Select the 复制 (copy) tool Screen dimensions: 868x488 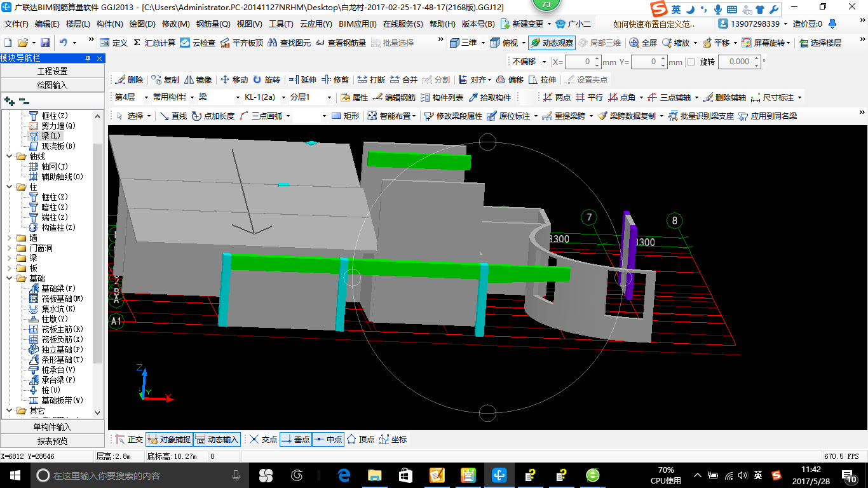pyautogui.click(x=165, y=79)
